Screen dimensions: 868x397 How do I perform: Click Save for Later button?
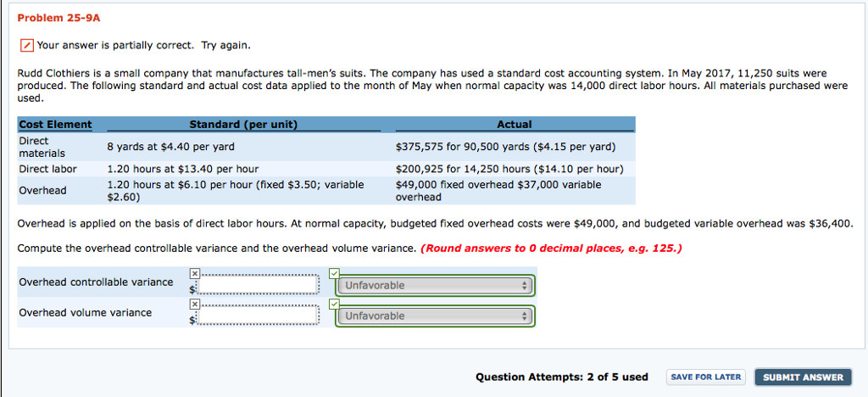click(x=706, y=377)
